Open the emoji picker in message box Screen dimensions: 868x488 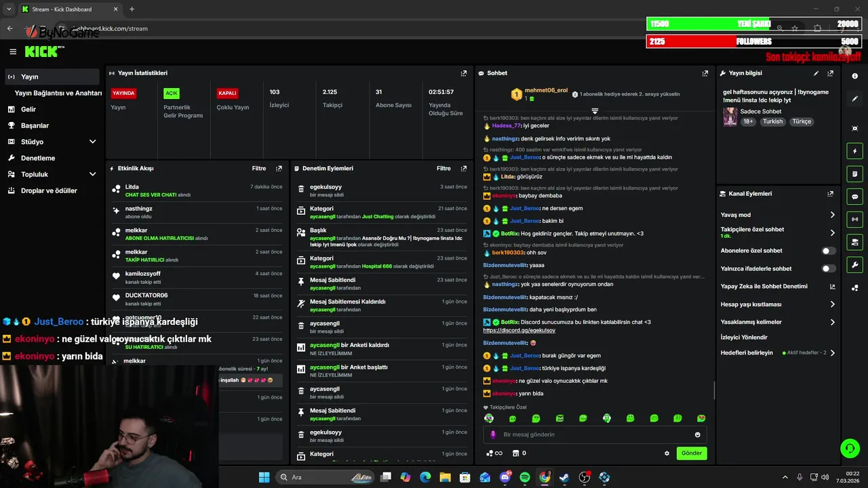pos(697,434)
